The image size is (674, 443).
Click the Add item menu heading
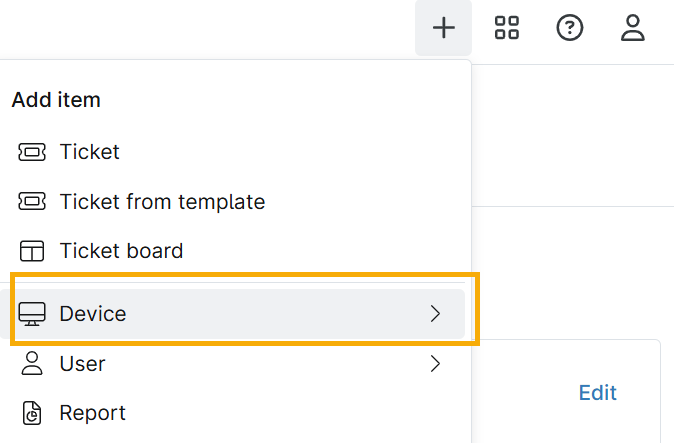tap(56, 100)
